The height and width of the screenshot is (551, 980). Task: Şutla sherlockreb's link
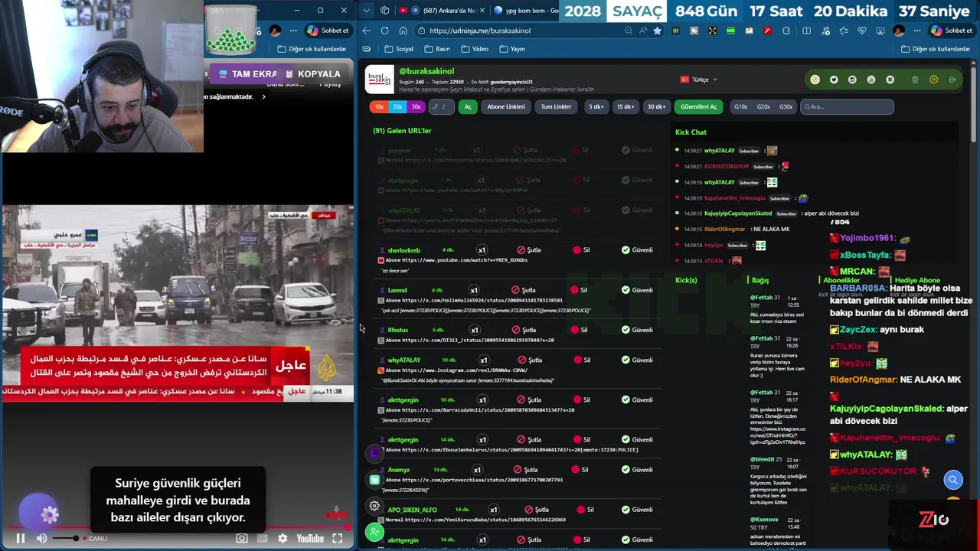pyautogui.click(x=528, y=250)
